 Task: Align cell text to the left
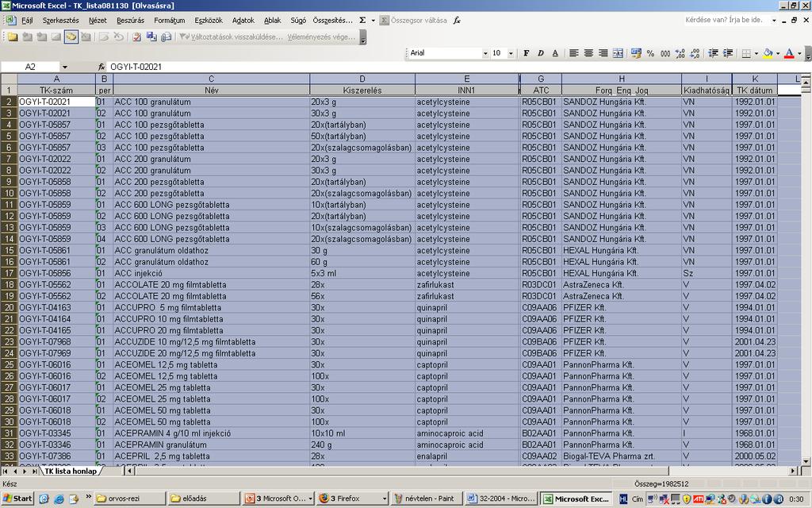pos(574,53)
